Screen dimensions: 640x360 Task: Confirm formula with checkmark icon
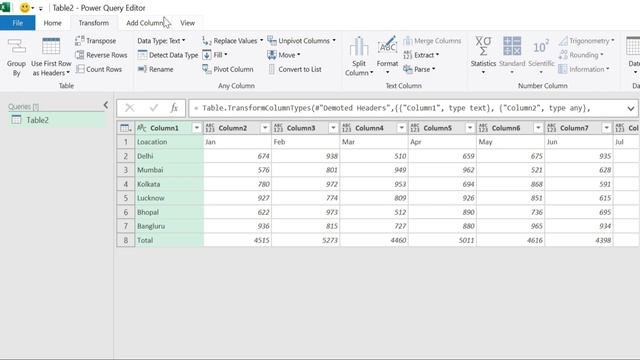pos(153,108)
